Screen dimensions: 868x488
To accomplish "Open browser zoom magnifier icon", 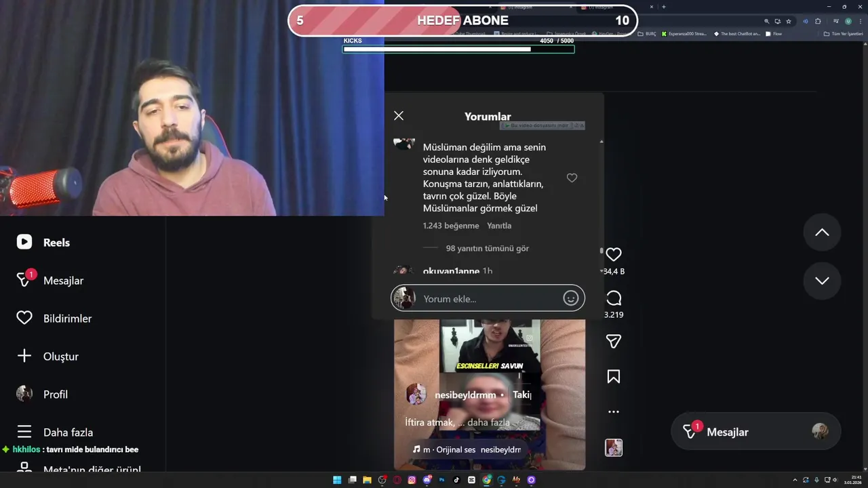I will (x=766, y=22).
